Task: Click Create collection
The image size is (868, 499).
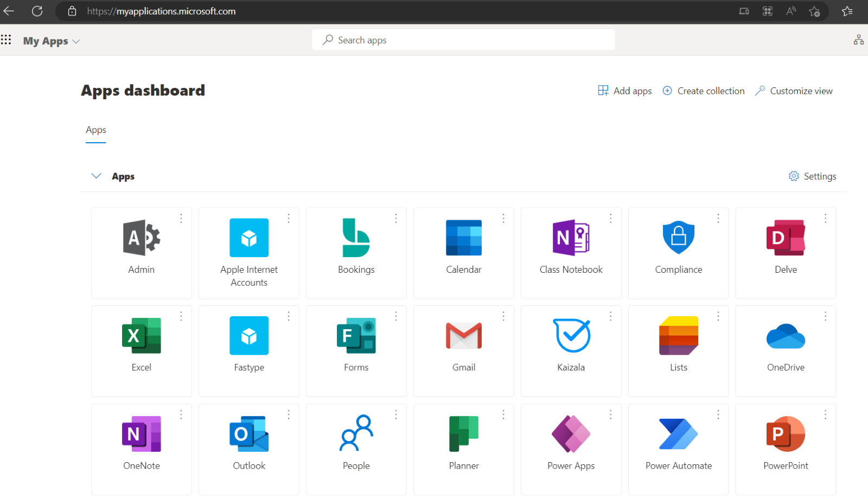Action: tap(704, 91)
